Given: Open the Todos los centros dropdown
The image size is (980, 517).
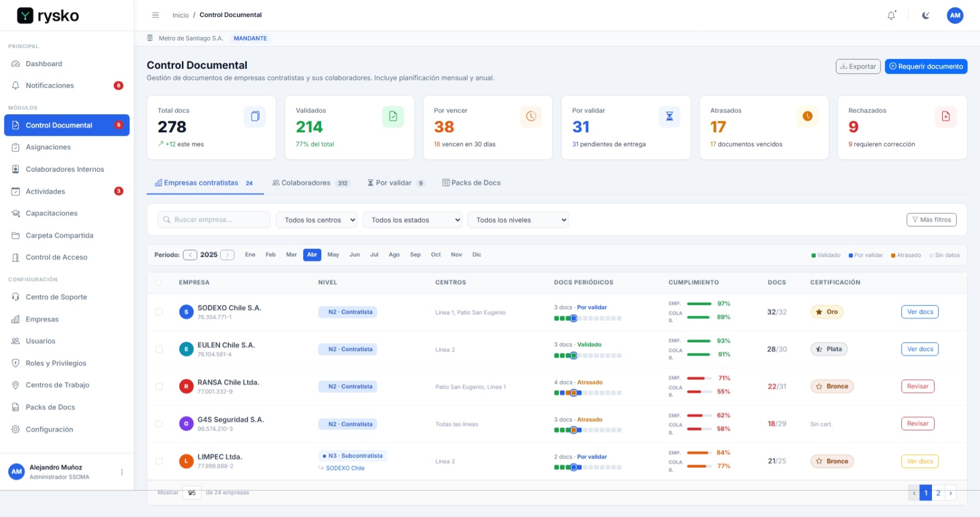Looking at the screenshot, I should pyautogui.click(x=317, y=220).
